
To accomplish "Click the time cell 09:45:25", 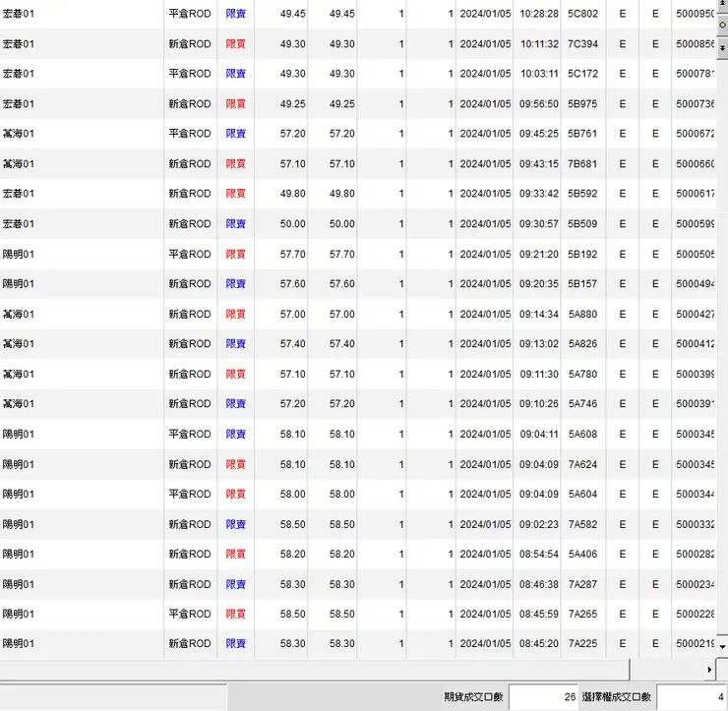I will pyautogui.click(x=539, y=134).
